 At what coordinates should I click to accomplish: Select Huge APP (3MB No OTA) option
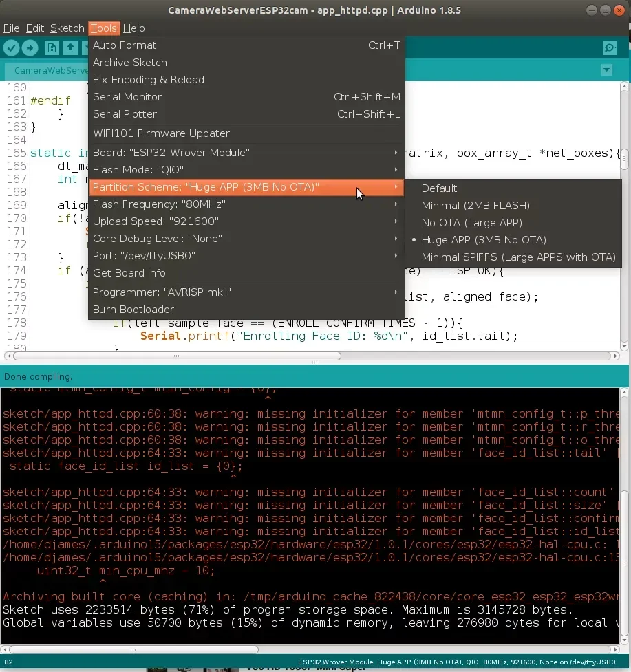point(513,240)
